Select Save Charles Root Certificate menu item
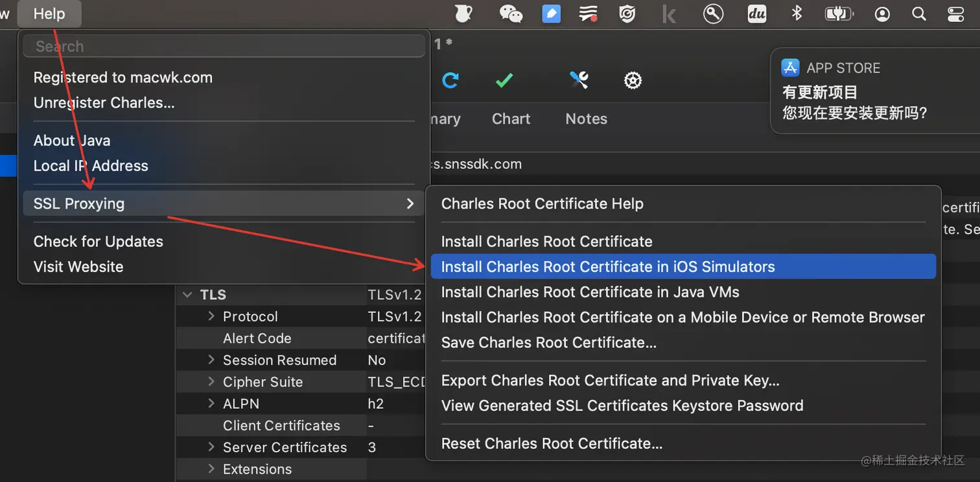The height and width of the screenshot is (482, 980). coord(548,343)
